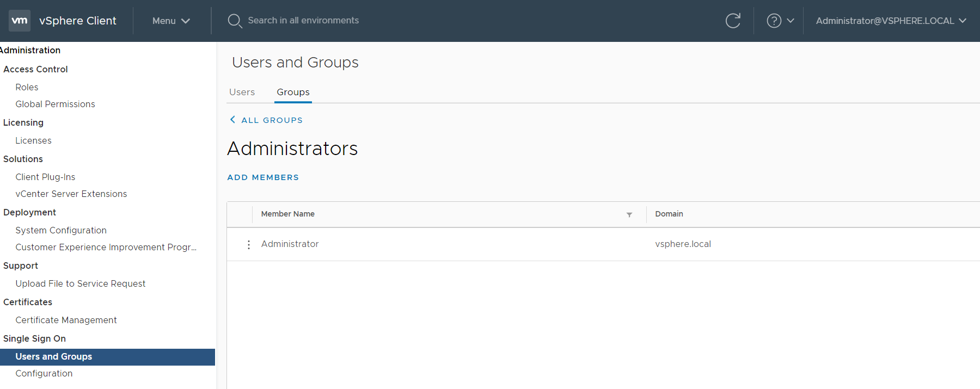Click the Deployment section heading
This screenshot has width=980, height=389.
[x=29, y=212]
